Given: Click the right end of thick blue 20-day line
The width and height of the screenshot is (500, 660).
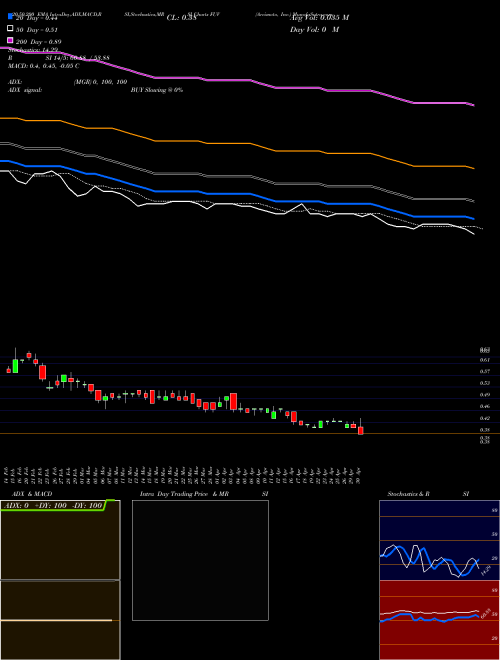Looking at the screenshot, I should (x=474, y=219).
